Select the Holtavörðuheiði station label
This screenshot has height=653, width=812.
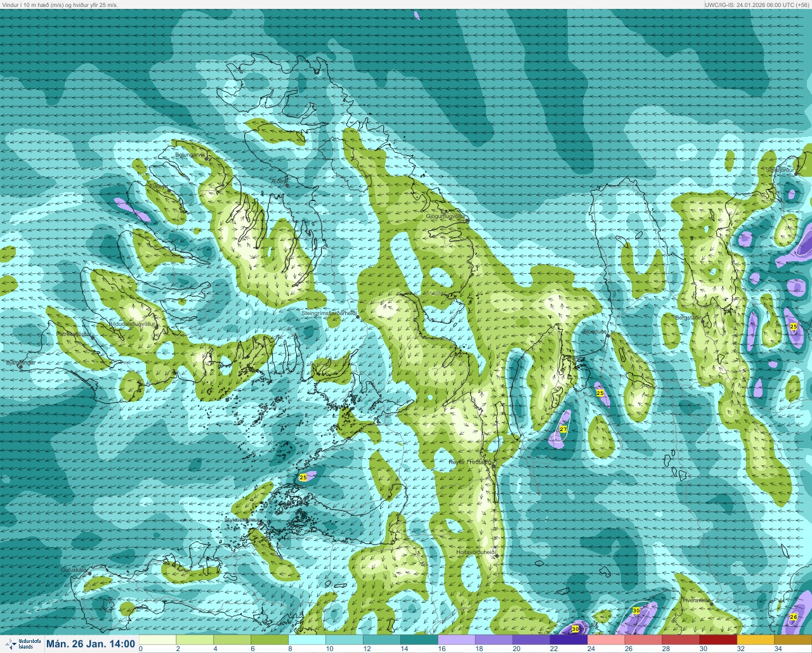pos(476,552)
